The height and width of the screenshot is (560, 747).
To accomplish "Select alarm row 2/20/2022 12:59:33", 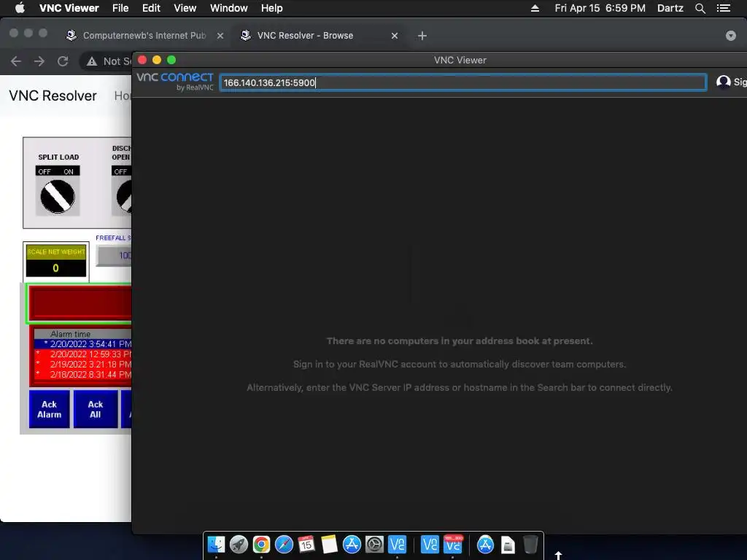I will coord(83,354).
